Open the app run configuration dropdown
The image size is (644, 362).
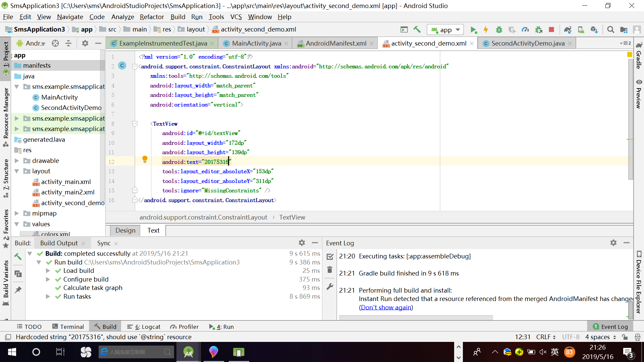(x=445, y=29)
